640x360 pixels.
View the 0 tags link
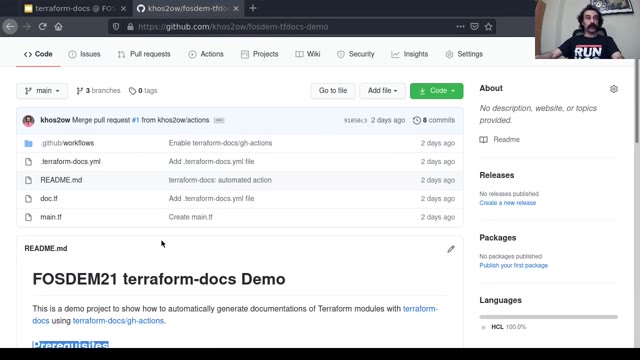click(x=143, y=91)
